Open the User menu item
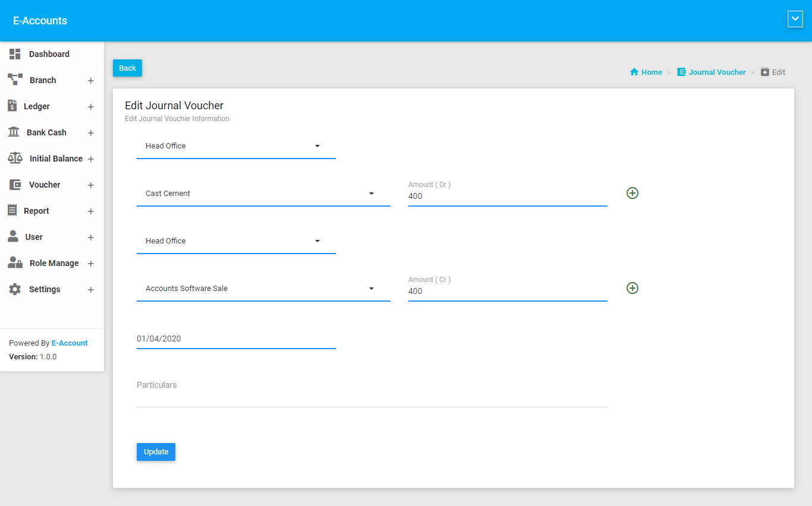The height and width of the screenshot is (506, 812). 34,237
